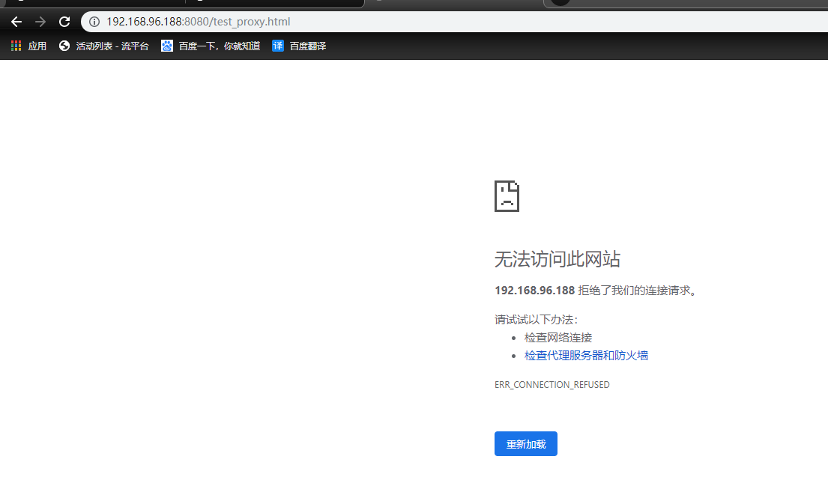Click the globe icon beside 活动列表
Viewport: 828px width, 504px height.
coord(64,46)
